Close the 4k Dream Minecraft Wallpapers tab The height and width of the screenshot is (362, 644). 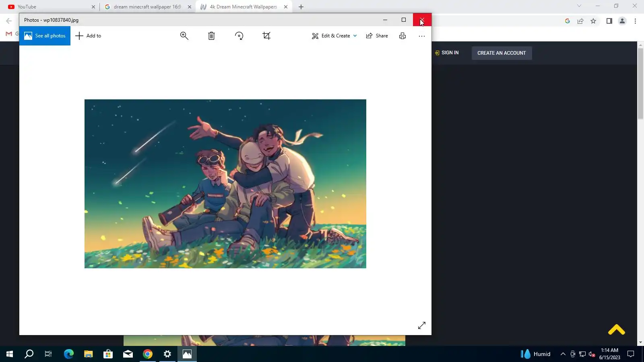286,7
